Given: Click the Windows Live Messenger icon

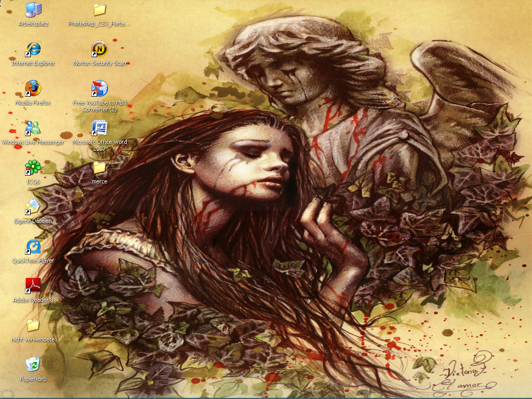Looking at the screenshot, I should tap(33, 128).
